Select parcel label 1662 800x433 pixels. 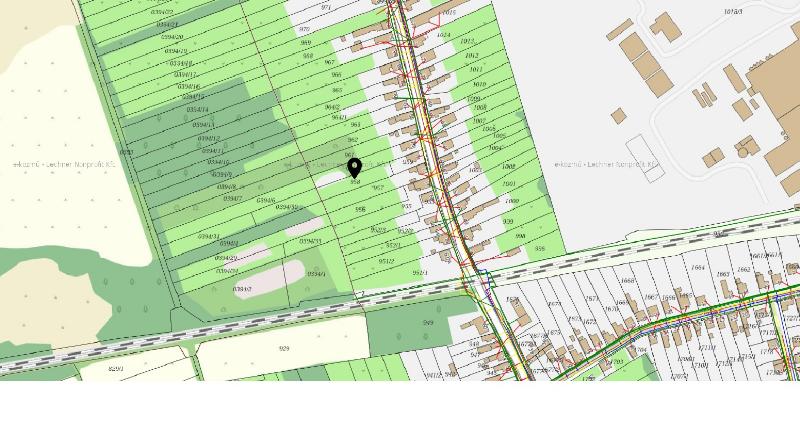coord(744,269)
